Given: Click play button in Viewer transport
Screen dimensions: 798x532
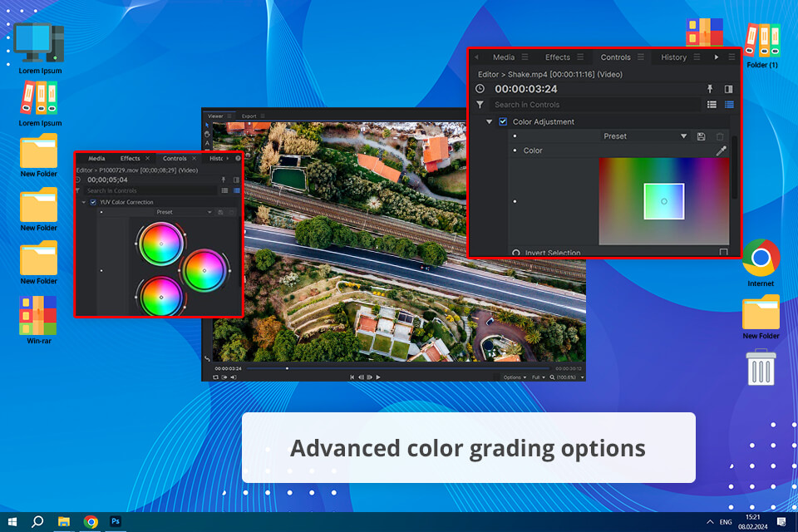Looking at the screenshot, I should (378, 377).
